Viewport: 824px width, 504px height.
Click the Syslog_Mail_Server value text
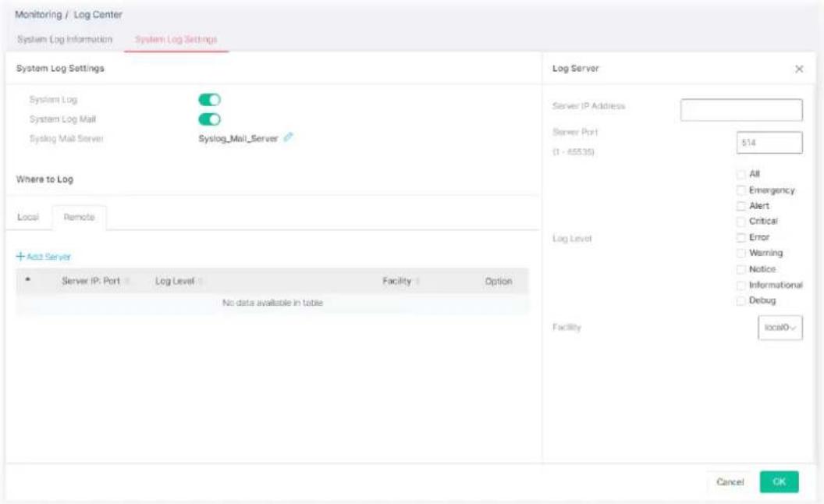(238, 139)
